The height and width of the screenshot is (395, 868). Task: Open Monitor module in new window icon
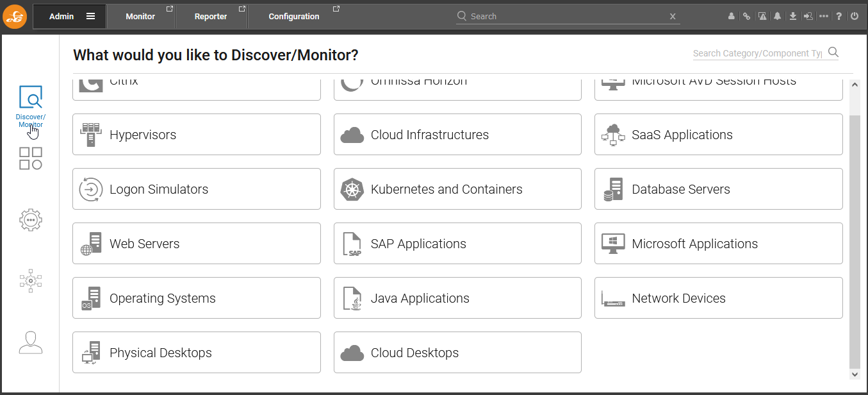click(x=170, y=9)
